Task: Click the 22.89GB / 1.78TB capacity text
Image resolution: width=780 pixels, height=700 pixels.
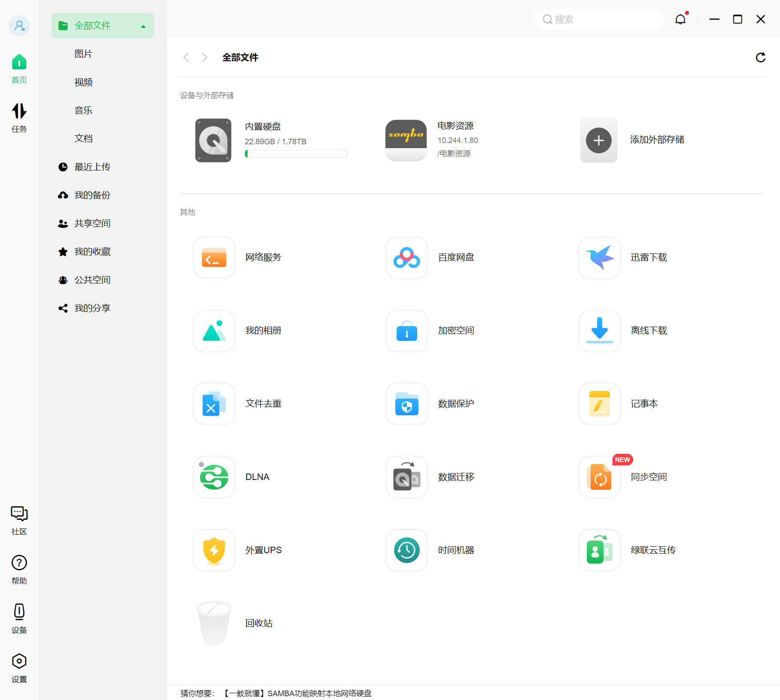Action: coord(275,142)
